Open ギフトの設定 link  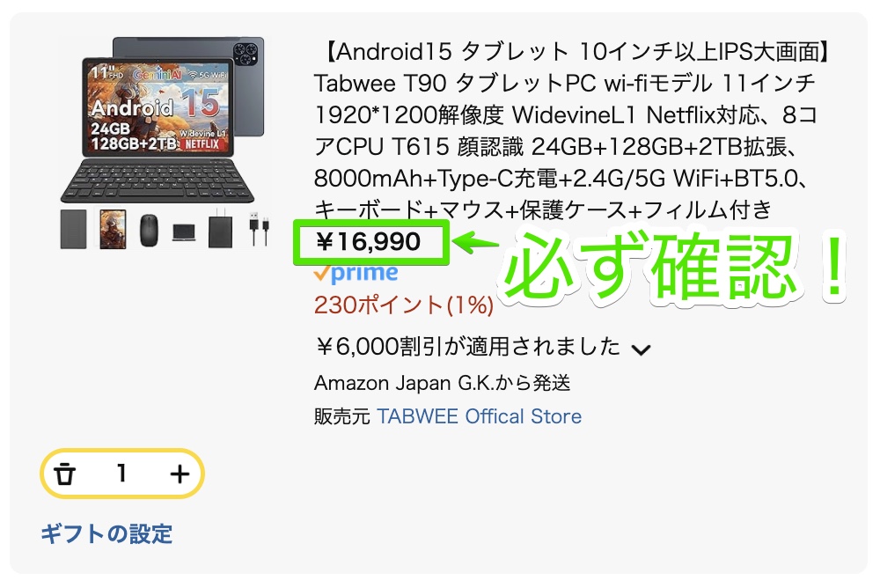pos(106,534)
